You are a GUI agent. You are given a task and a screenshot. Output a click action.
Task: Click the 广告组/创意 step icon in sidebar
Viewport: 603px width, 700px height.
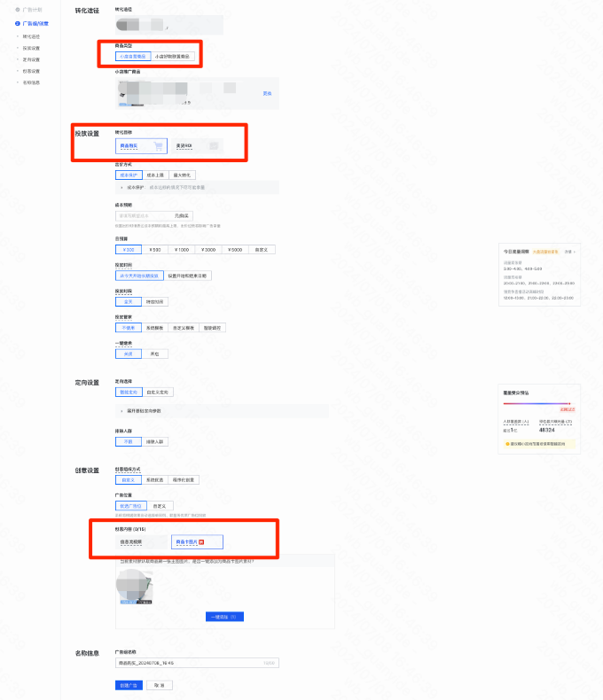pos(18,23)
